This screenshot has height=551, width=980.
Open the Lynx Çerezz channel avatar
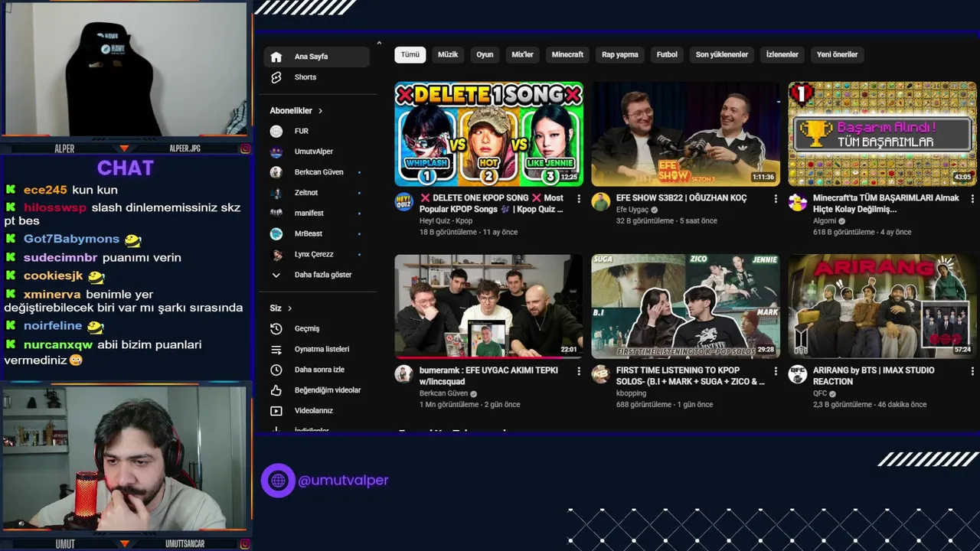click(x=276, y=254)
